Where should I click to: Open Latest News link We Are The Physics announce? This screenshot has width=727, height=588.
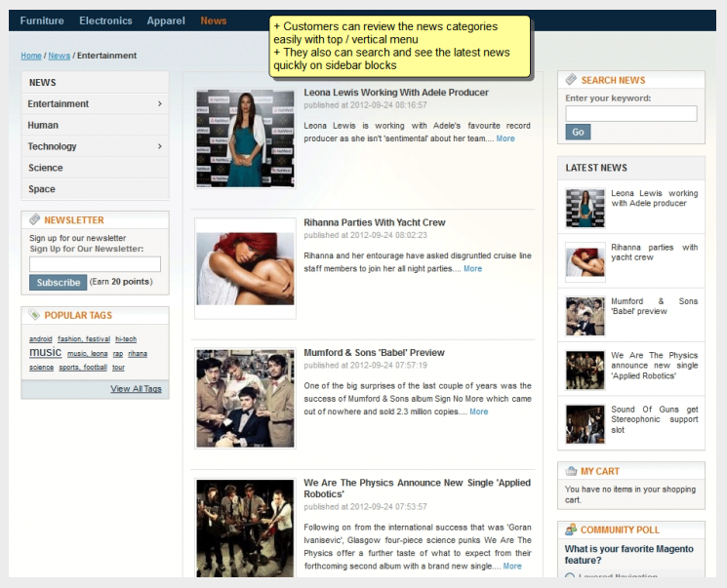click(x=654, y=366)
